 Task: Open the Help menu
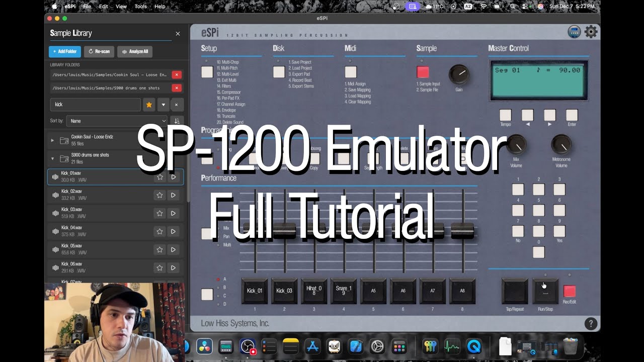click(x=160, y=7)
